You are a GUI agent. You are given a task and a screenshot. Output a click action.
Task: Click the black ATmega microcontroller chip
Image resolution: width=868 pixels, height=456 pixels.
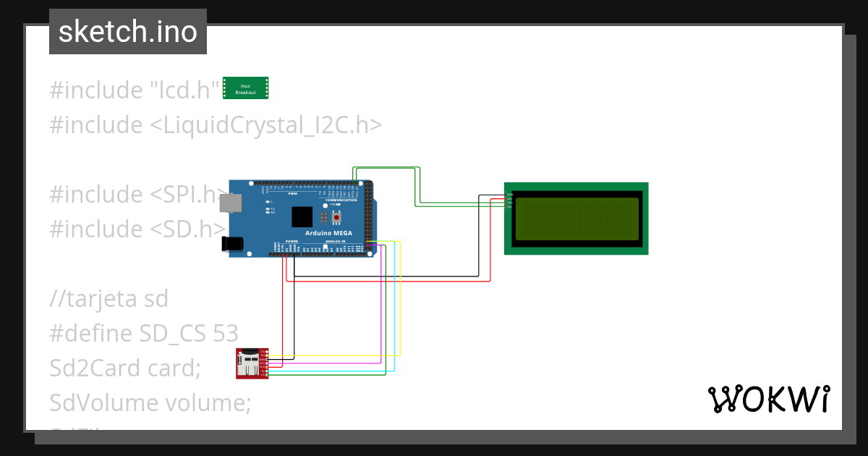(x=302, y=216)
